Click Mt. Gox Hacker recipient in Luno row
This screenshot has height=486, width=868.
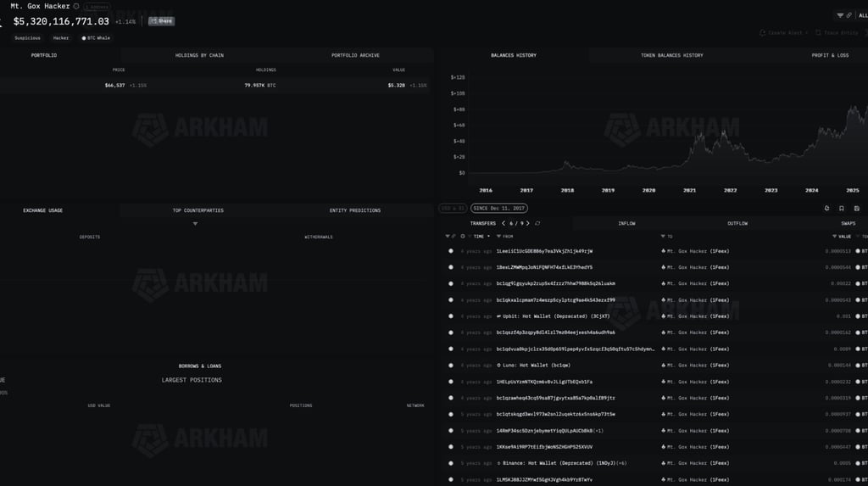(695, 366)
